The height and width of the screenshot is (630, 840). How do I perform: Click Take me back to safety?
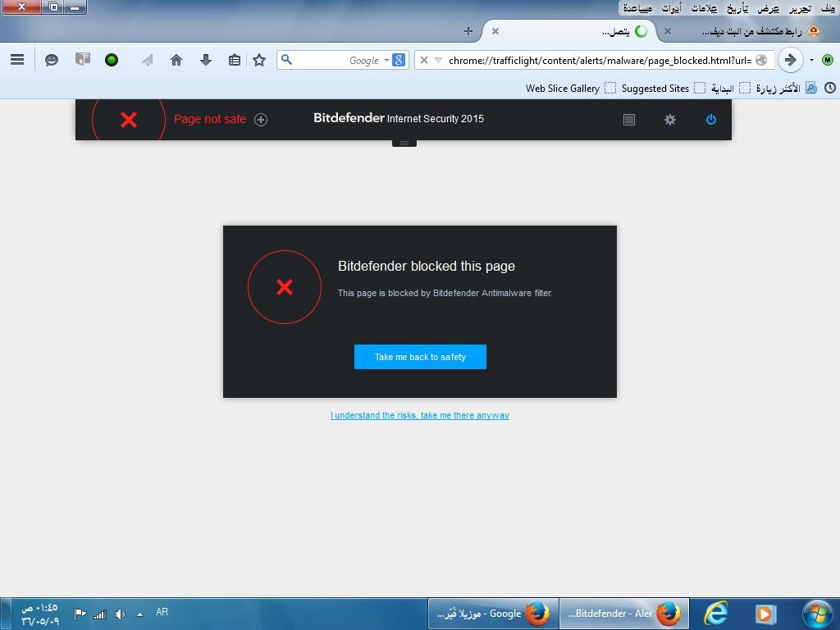click(x=421, y=357)
